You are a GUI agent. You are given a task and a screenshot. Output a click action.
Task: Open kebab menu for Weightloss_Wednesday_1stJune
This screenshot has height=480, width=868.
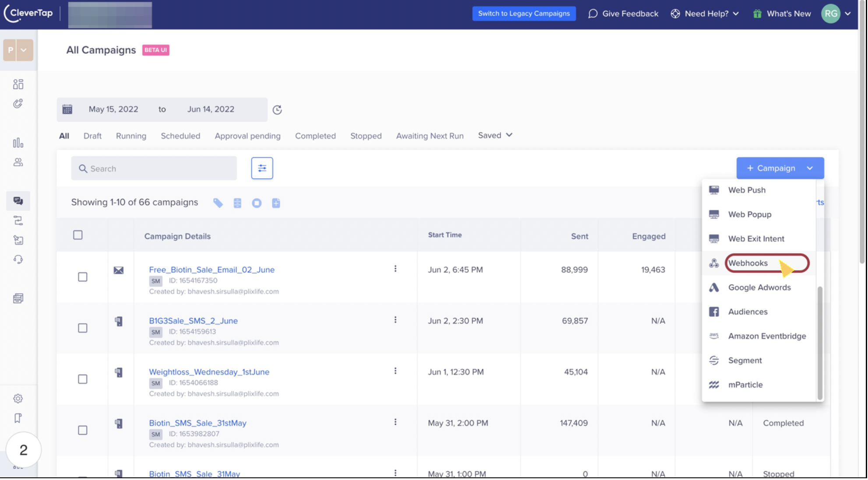[x=395, y=371]
